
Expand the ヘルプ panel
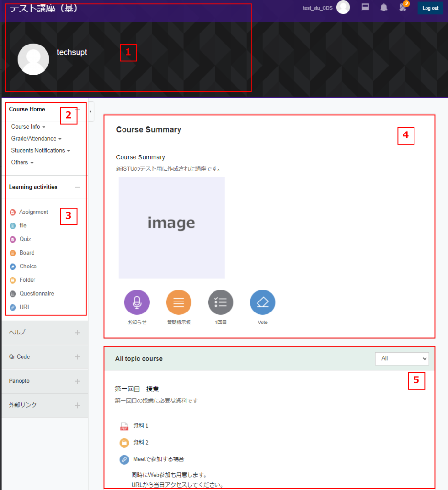pyautogui.click(x=77, y=333)
